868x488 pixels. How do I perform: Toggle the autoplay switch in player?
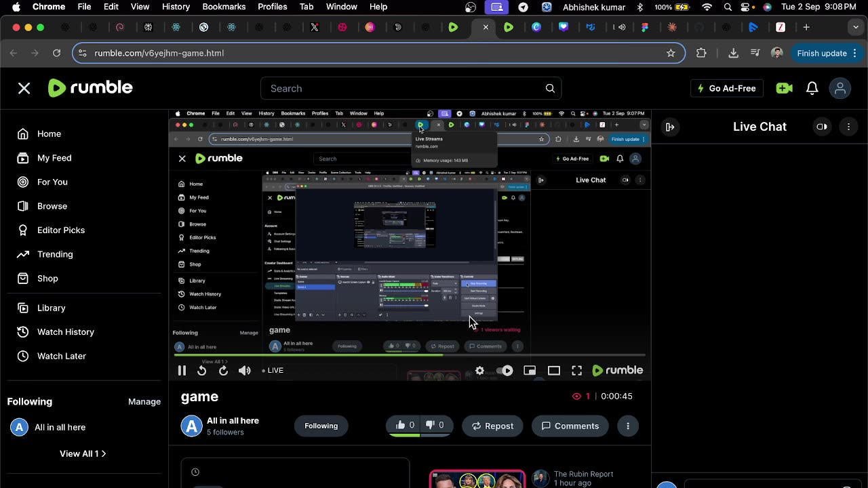click(505, 370)
